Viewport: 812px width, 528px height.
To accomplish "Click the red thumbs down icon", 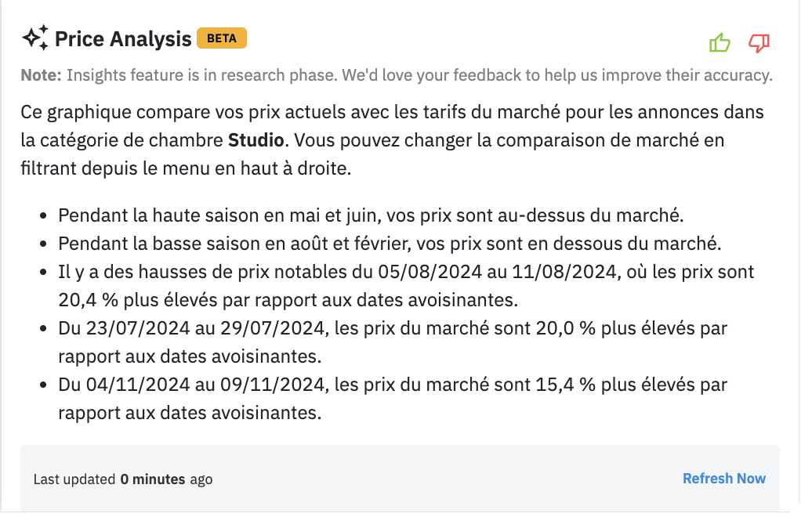I will pos(759,43).
